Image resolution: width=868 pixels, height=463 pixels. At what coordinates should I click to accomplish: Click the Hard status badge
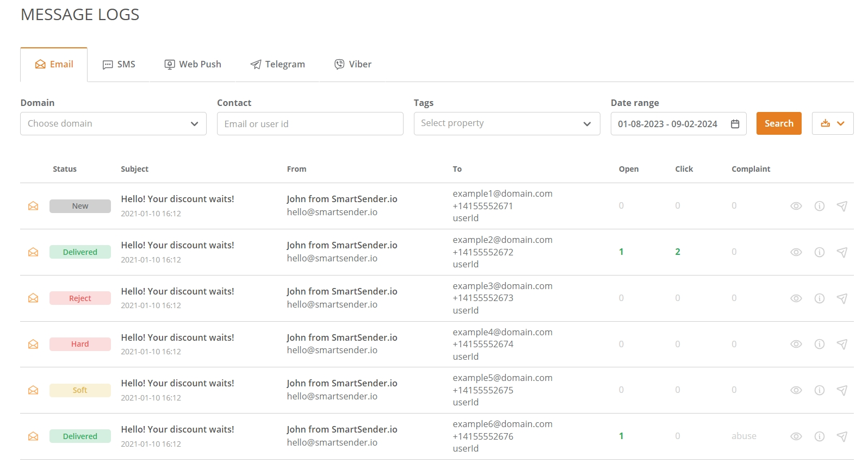tap(80, 344)
